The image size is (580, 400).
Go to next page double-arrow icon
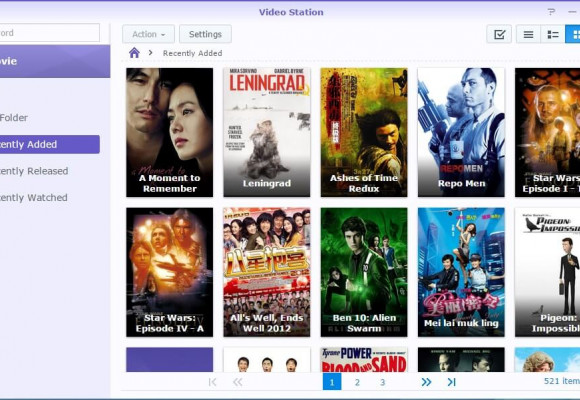[x=426, y=382]
